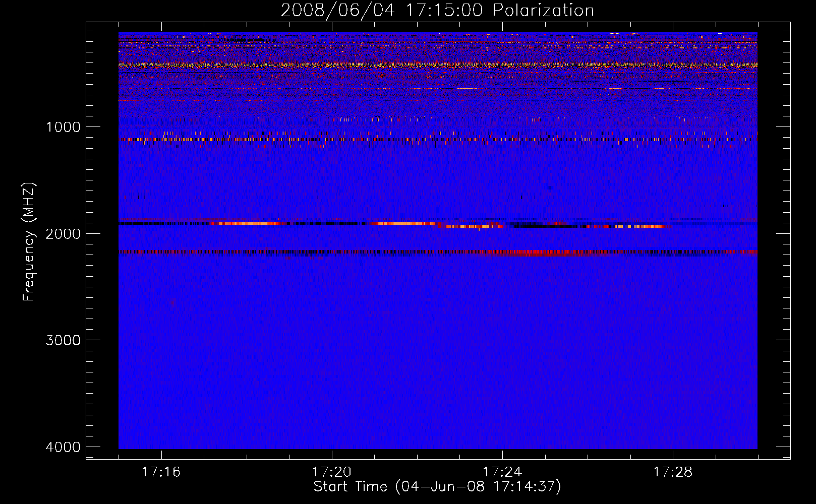Select the 'Frequency (MHZ)' y-axis label

click(x=29, y=242)
